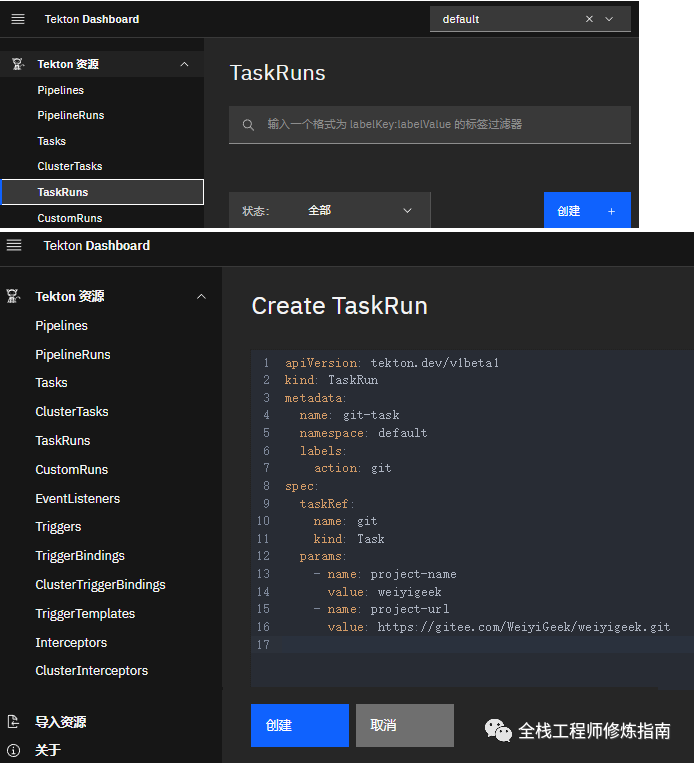Click the 关于 info circle icon
The image size is (694, 763).
point(14,750)
